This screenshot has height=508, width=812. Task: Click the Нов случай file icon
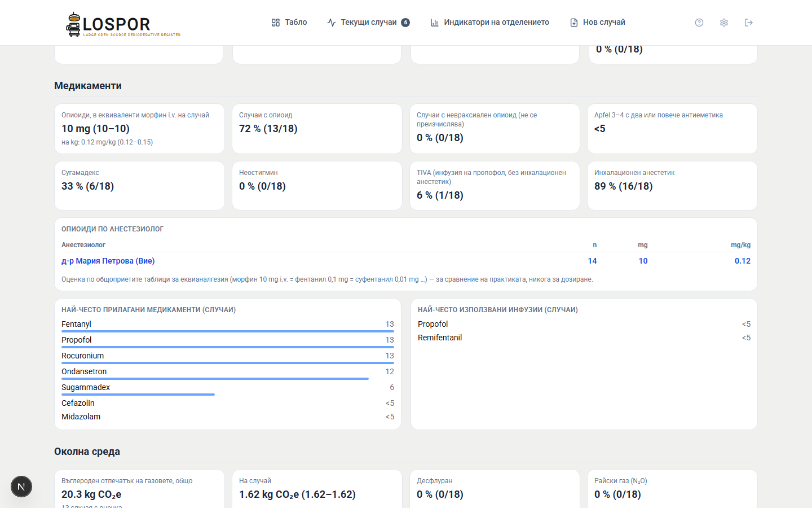click(574, 23)
